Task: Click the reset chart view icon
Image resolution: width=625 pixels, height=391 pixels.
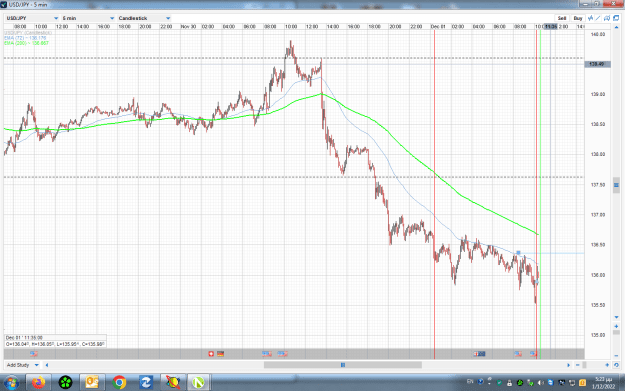Action: pyautogui.click(x=616, y=365)
